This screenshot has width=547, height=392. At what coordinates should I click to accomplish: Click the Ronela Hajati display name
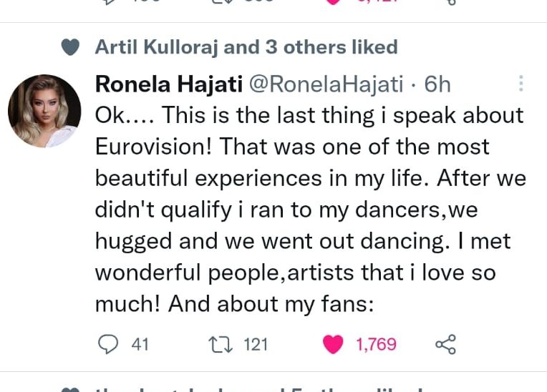pos(168,84)
